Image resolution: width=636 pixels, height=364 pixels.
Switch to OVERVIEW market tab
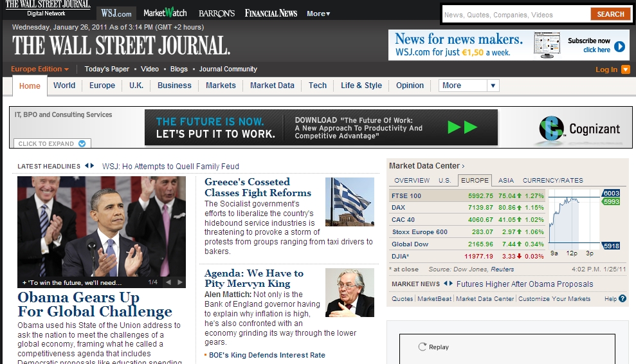412,180
